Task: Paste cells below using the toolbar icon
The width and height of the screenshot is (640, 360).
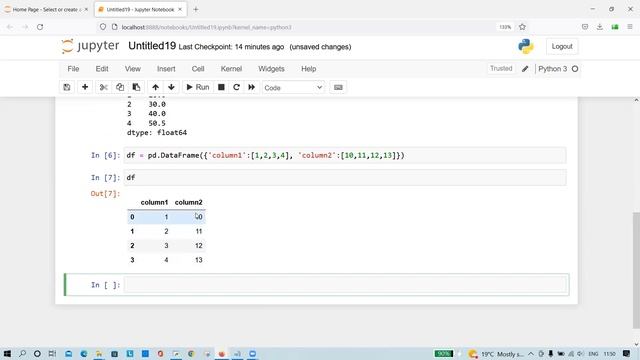Action: tap(136, 87)
